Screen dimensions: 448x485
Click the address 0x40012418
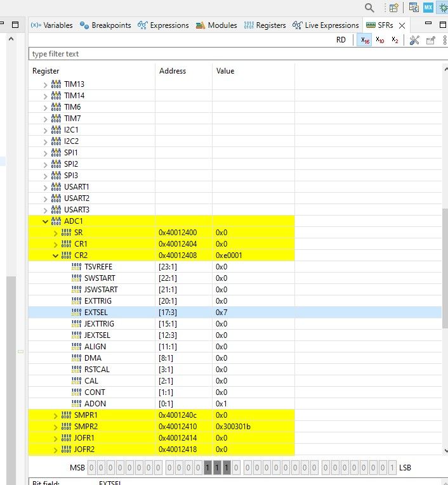click(178, 449)
